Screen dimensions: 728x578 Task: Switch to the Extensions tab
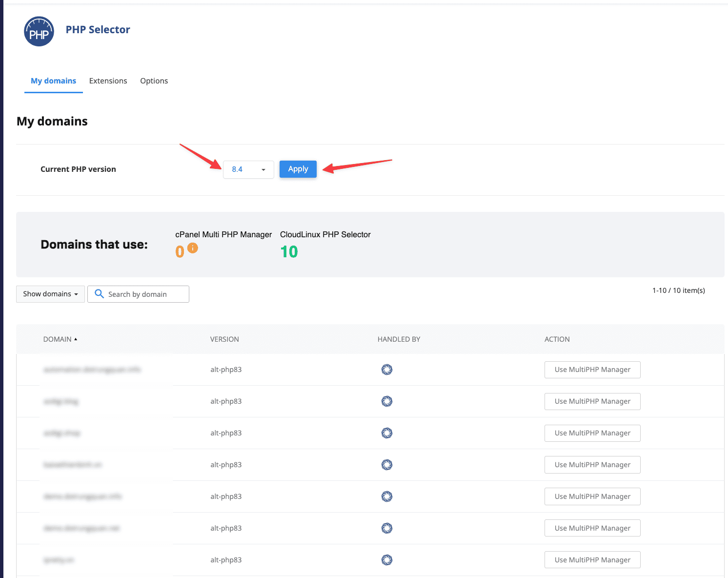point(108,81)
